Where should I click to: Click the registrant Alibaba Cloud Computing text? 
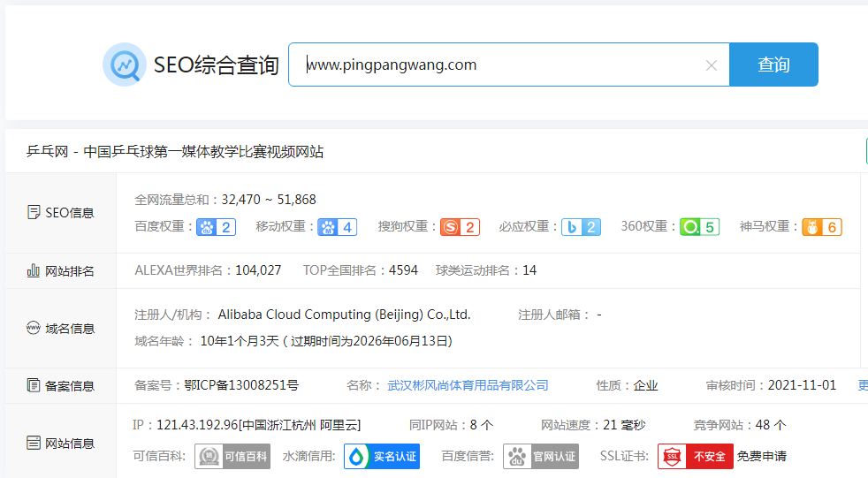pos(345,315)
